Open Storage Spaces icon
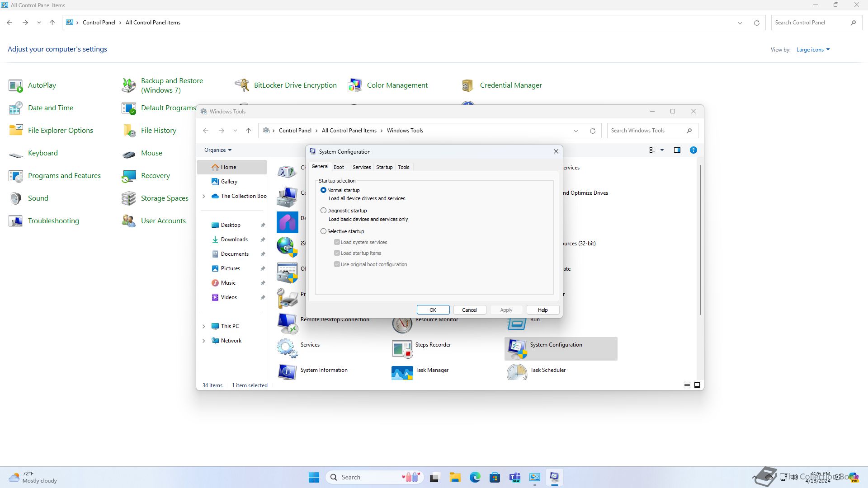This screenshot has height=488, width=868. (129, 198)
